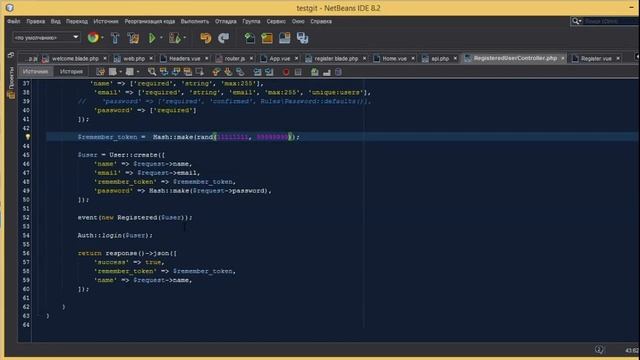The image size is (640, 360).
Task: Close the App.vue tab
Action: 296,59
